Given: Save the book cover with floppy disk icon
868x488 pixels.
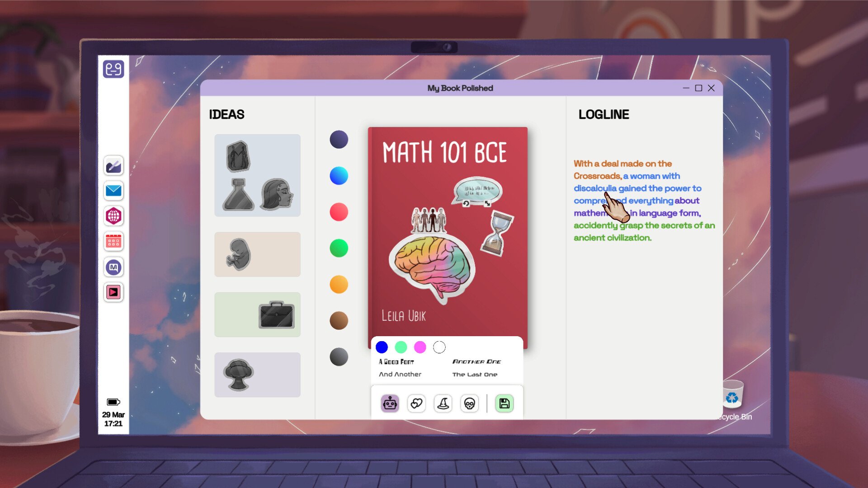Looking at the screenshot, I should point(504,404).
